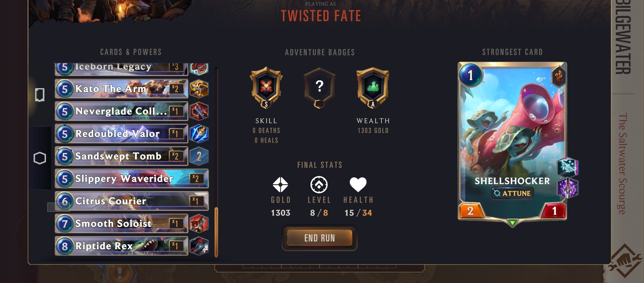The height and width of the screenshot is (283, 644).
Task: Click the hexagon 2 icon beside Sandswept Tomb
Action: pos(199,156)
